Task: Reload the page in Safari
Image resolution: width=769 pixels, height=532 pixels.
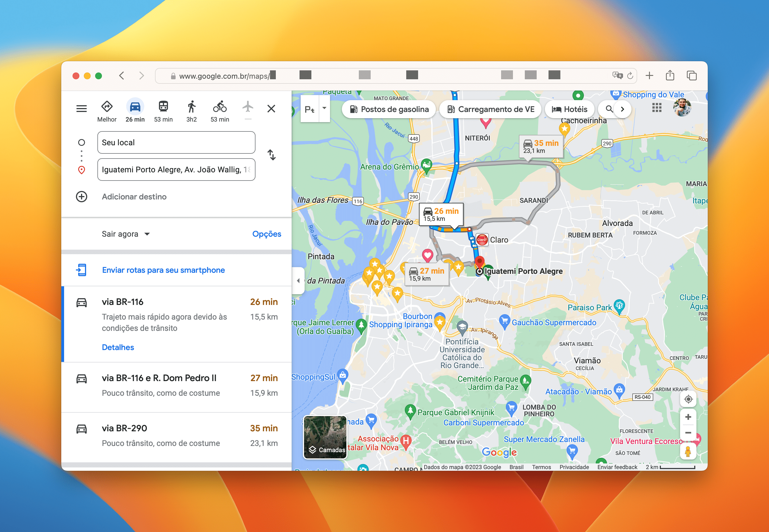Action: [630, 76]
